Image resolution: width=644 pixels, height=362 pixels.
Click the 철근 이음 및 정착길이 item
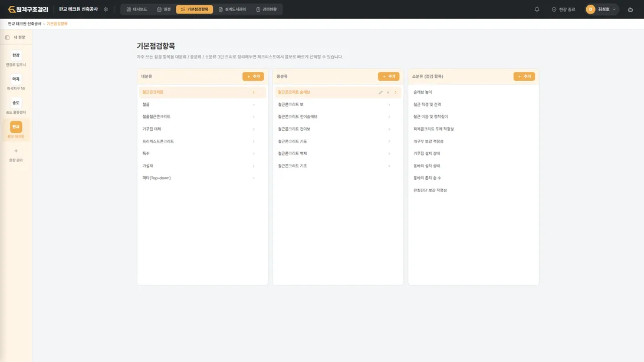click(431, 117)
